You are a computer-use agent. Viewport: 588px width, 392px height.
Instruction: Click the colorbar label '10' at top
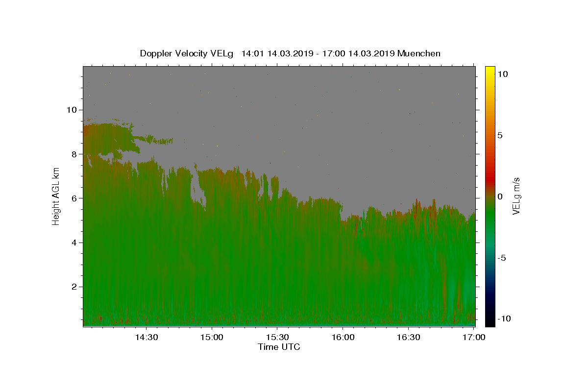(x=502, y=74)
